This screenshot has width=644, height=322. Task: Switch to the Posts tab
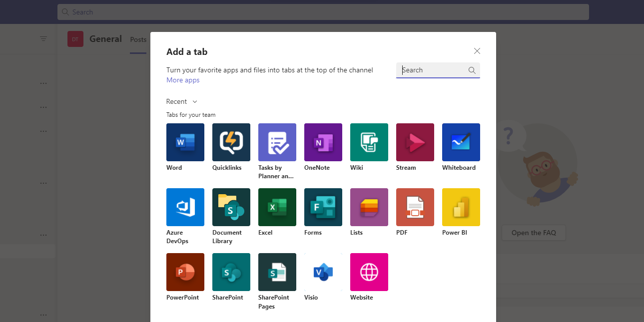click(x=138, y=39)
